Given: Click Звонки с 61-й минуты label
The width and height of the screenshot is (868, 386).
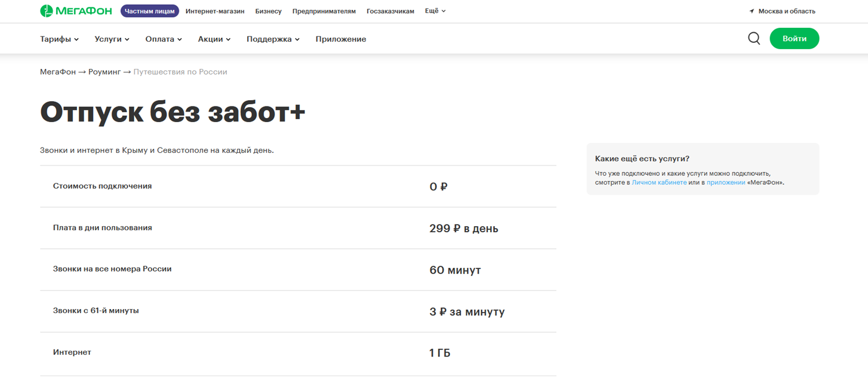Looking at the screenshot, I should (96, 311).
